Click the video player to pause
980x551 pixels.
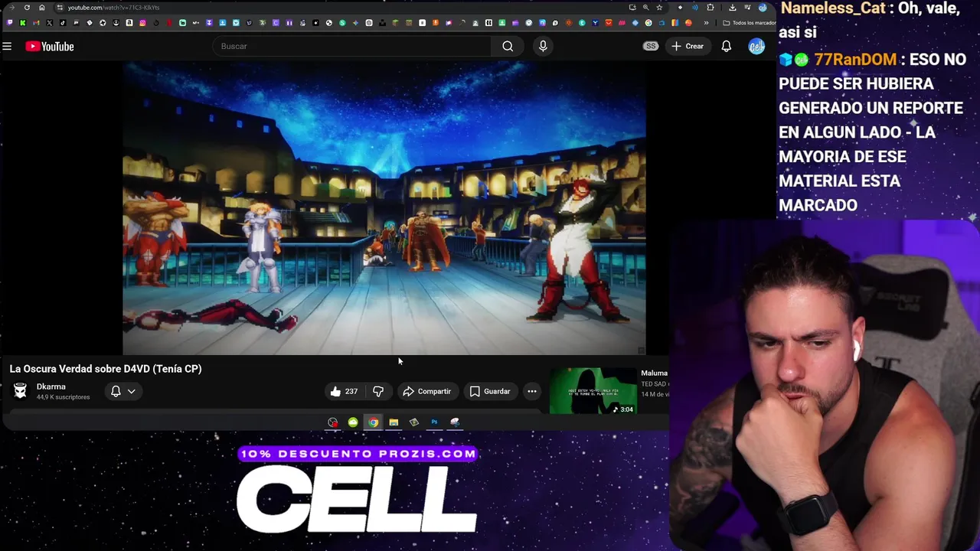[x=384, y=209]
